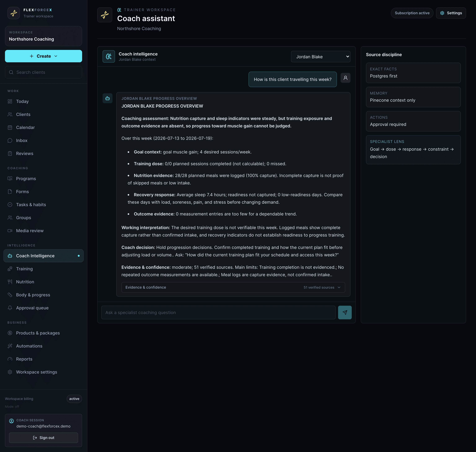Screen dimensions: 476x452
Task: Open the Products & packages dollar icon
Action: click(10, 333)
